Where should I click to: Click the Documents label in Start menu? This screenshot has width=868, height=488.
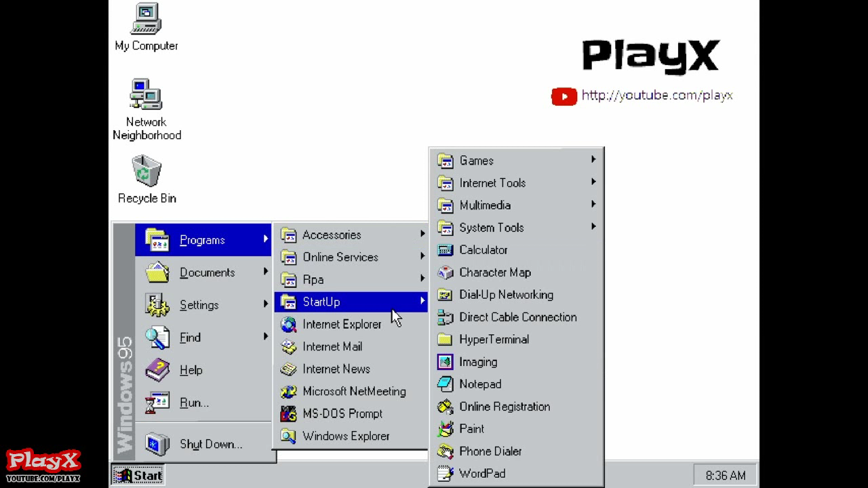pos(207,272)
